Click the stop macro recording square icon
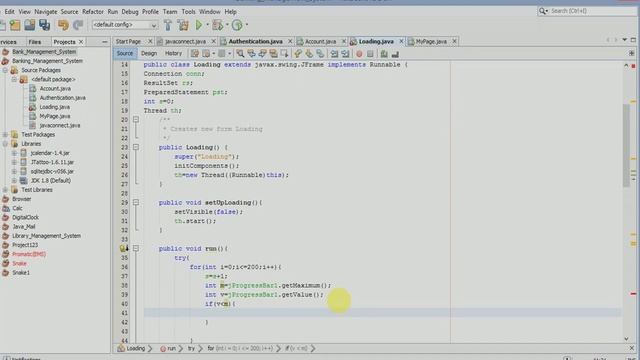This screenshot has width=640, height=360. click(370, 54)
